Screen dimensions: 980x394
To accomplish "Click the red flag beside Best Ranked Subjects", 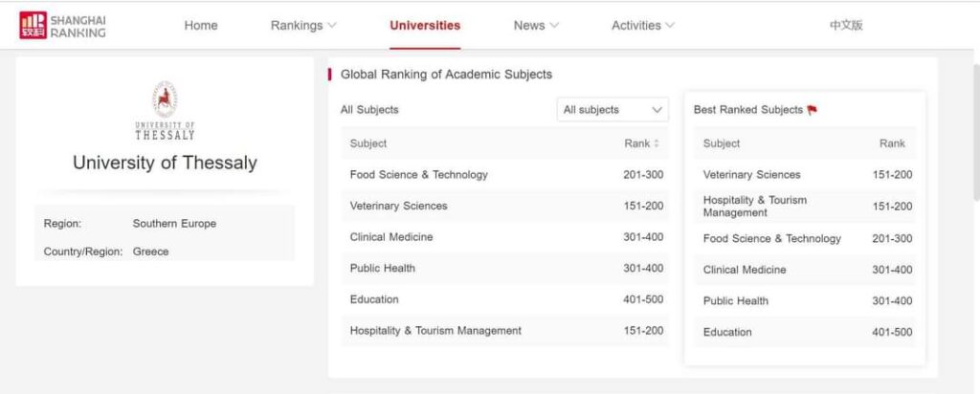I will pos(813,110).
